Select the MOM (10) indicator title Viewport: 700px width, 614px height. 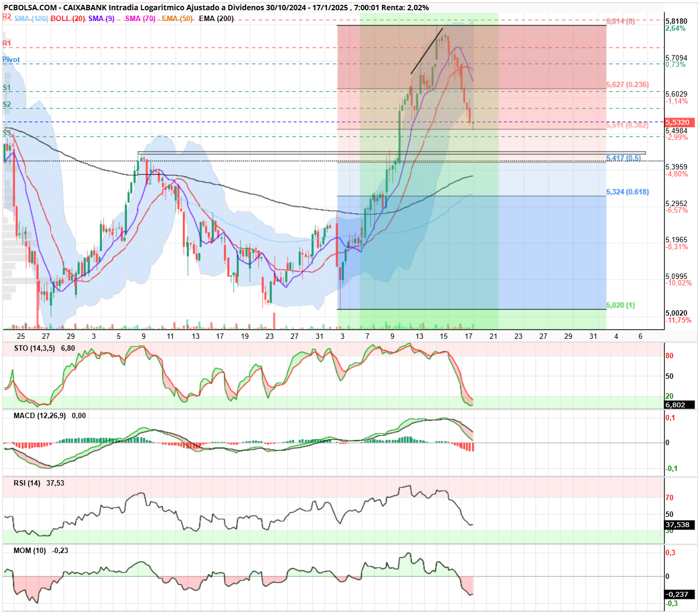[x=30, y=550]
